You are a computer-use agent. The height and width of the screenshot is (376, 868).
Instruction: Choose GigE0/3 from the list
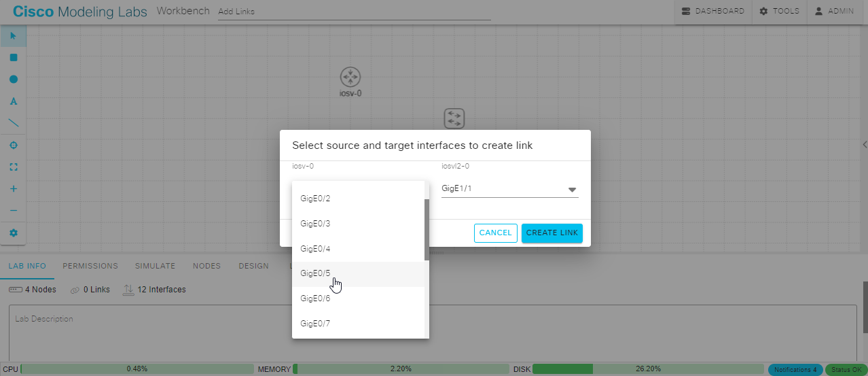pos(358,224)
